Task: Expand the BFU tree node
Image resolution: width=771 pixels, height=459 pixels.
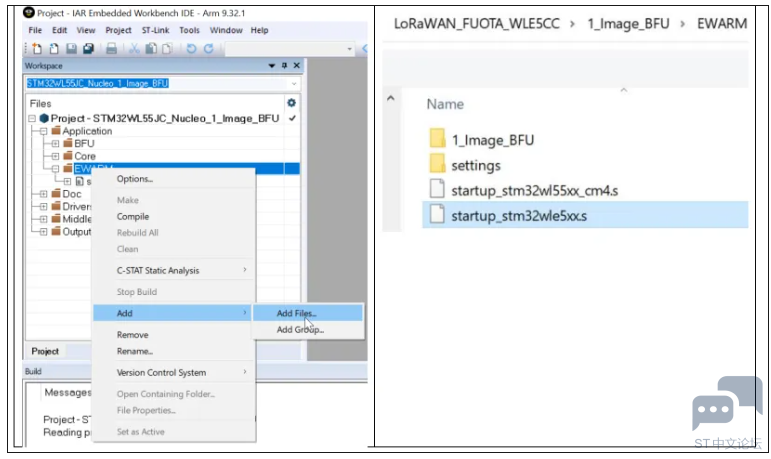Action: [56, 144]
